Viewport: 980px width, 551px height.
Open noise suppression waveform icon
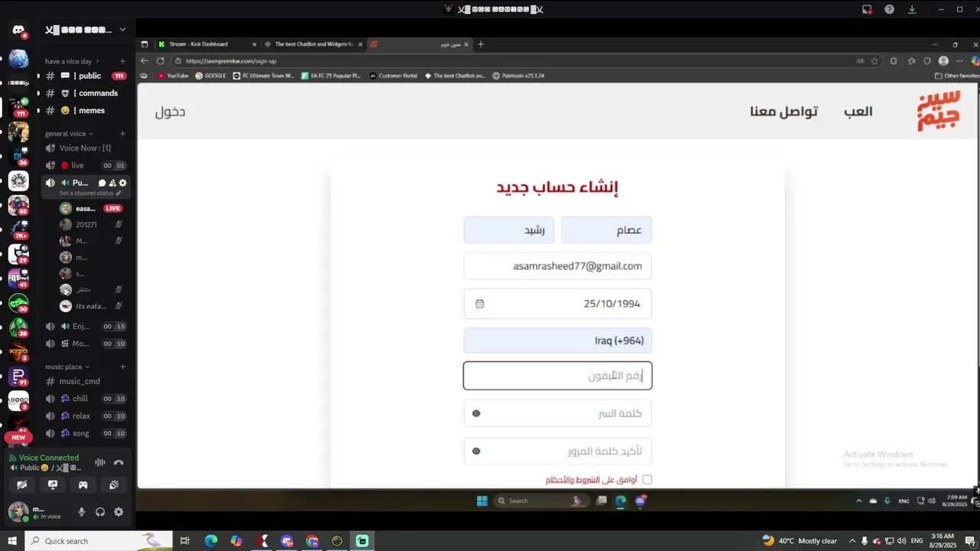(100, 462)
